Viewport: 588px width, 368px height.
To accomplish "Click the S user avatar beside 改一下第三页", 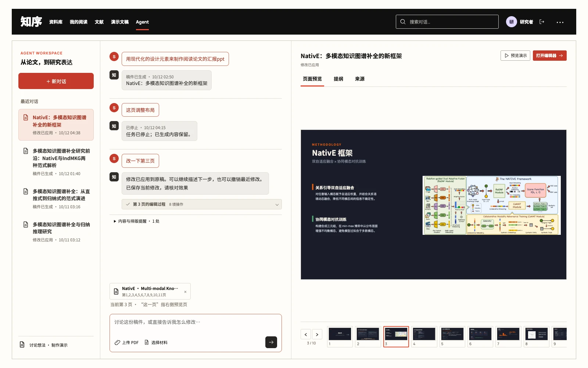I will 114,159.
